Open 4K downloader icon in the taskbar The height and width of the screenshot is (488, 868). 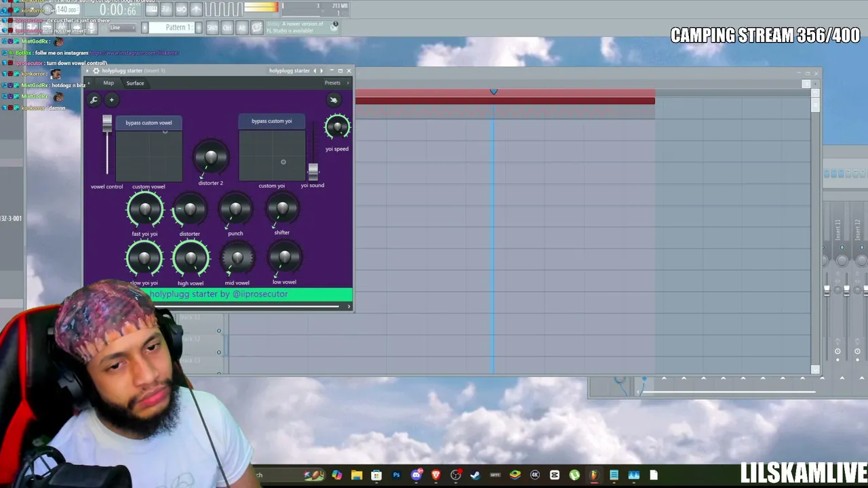coord(535,475)
